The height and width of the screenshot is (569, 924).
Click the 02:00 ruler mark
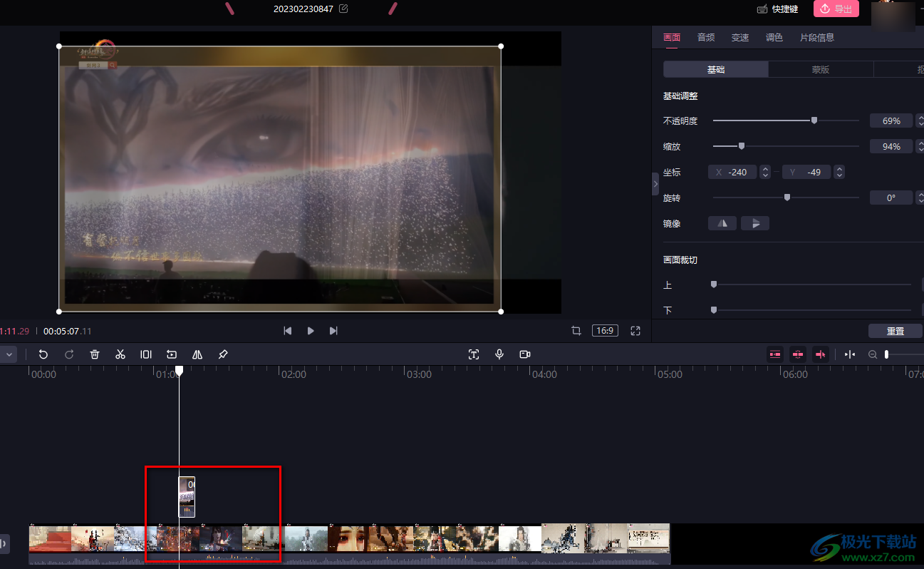point(294,374)
